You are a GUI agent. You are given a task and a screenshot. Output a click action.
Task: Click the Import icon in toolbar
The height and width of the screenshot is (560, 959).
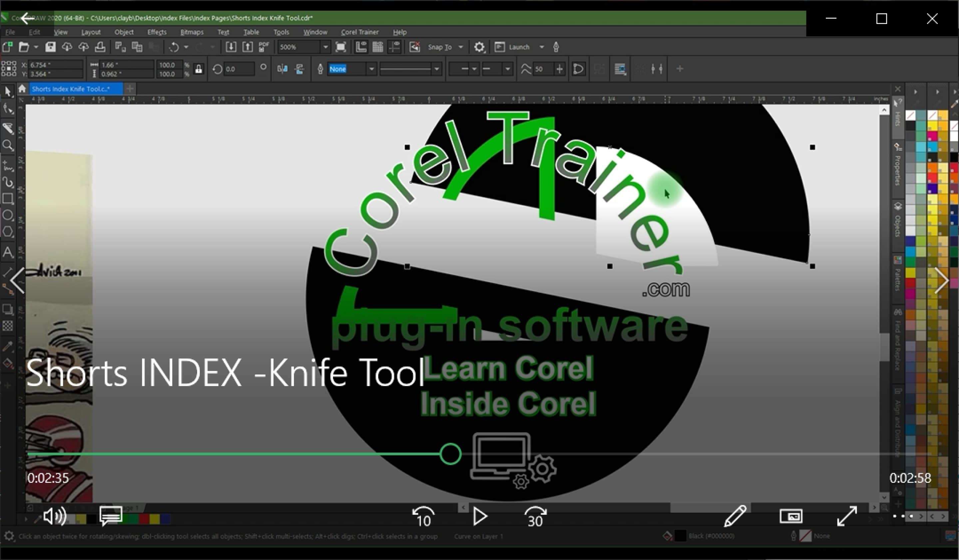(231, 47)
